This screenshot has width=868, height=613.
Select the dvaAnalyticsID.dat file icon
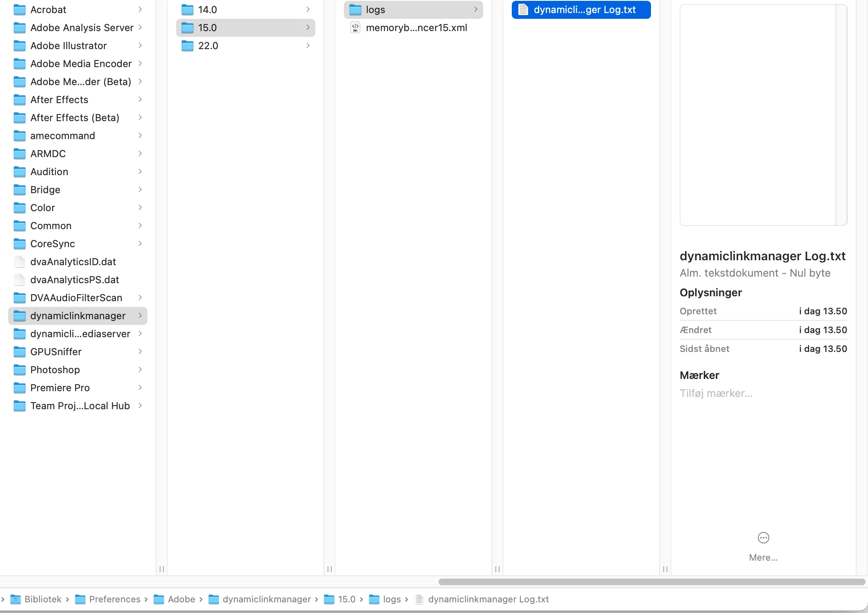[20, 262]
